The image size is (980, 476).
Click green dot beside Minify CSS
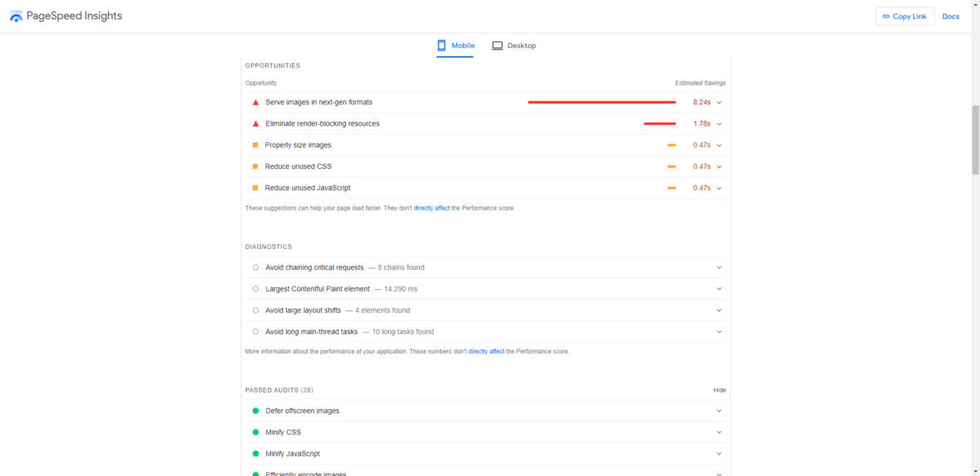tap(256, 432)
